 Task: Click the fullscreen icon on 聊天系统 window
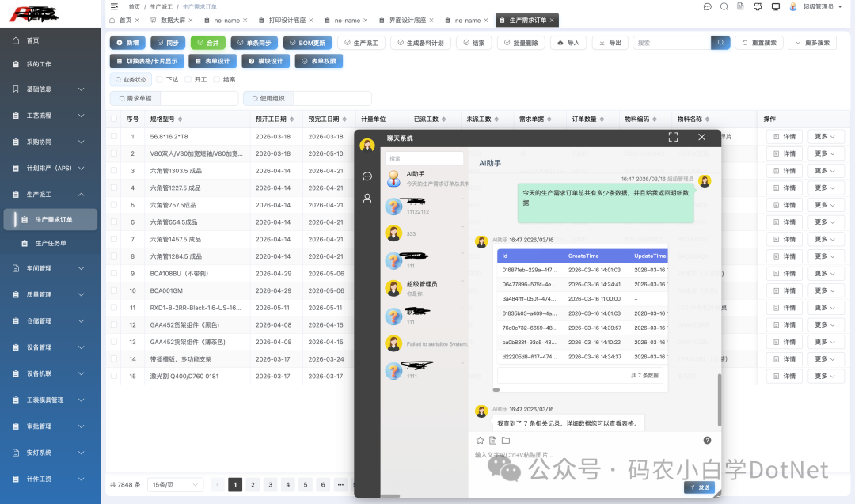(x=674, y=137)
